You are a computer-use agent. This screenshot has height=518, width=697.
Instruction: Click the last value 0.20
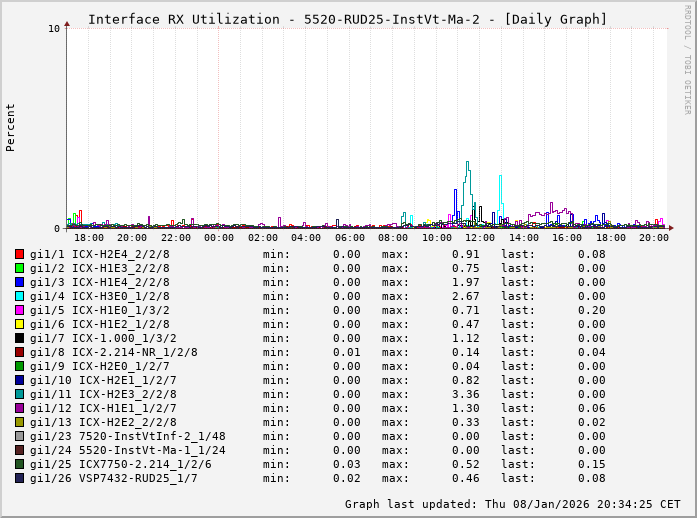tap(592, 310)
